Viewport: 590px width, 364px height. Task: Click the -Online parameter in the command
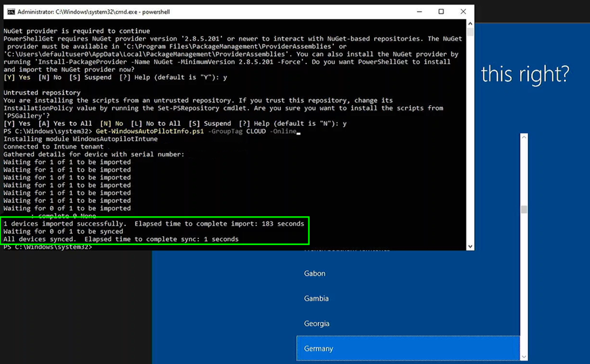283,132
